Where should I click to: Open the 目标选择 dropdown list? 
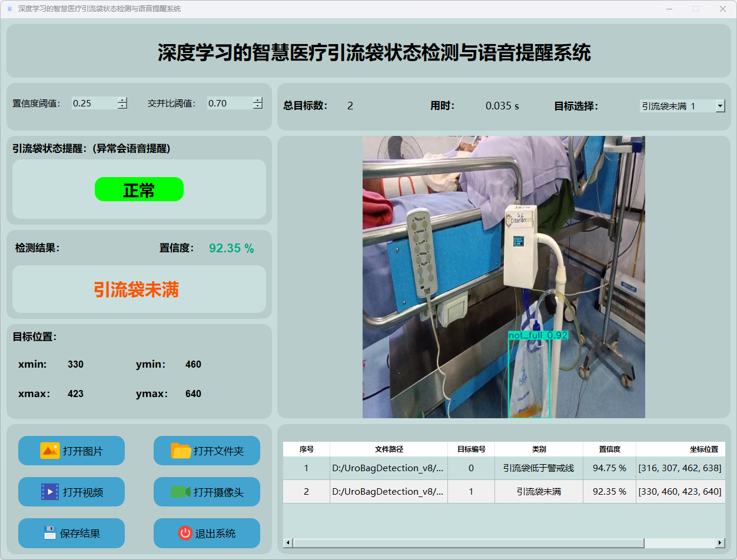point(720,106)
